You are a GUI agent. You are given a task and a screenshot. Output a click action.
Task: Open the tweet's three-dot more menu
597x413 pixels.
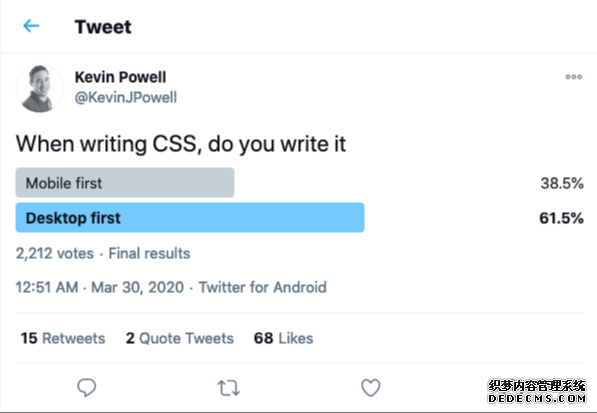click(573, 77)
